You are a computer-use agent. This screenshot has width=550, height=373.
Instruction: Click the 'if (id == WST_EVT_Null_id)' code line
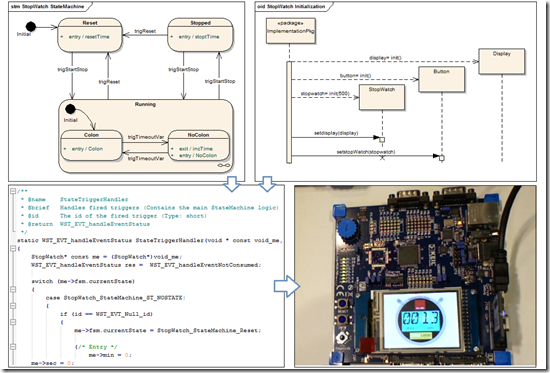106,314
